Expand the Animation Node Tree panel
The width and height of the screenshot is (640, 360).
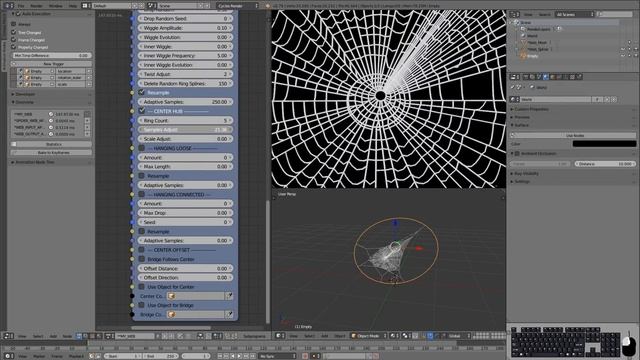click(13, 162)
